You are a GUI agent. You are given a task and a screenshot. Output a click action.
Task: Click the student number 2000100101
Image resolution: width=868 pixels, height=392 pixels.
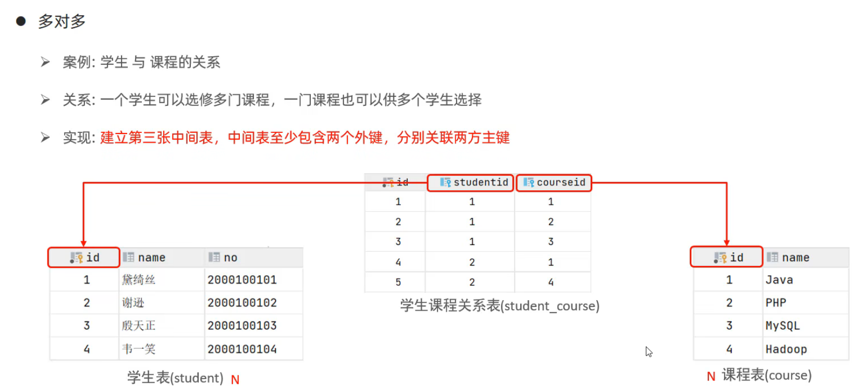[x=242, y=280]
